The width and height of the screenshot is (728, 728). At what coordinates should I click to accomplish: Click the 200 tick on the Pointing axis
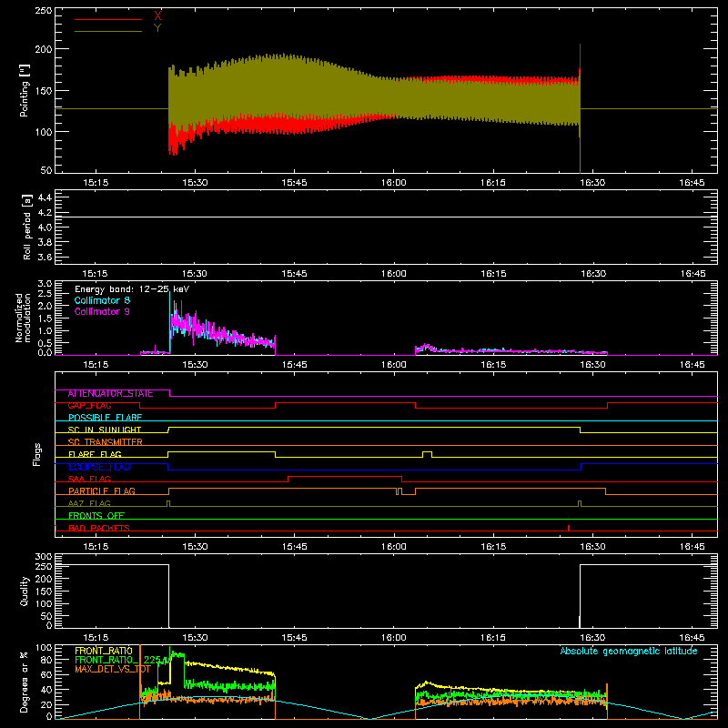coord(43,49)
